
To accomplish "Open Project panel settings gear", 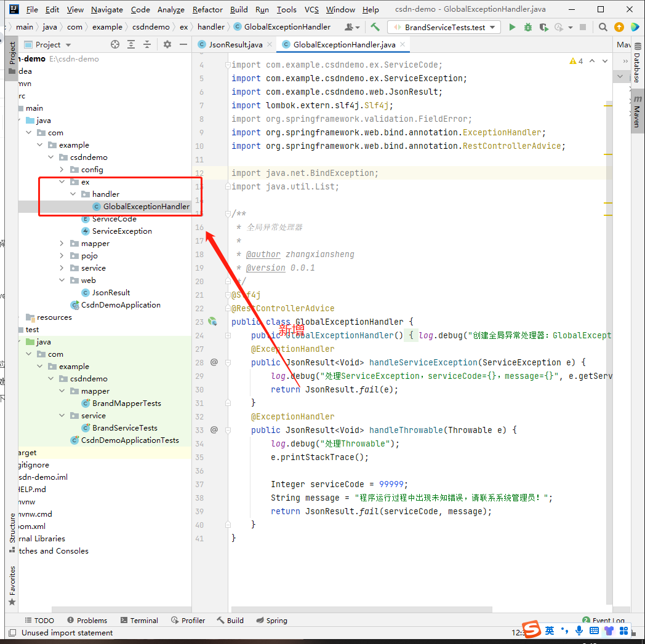I will [x=167, y=44].
